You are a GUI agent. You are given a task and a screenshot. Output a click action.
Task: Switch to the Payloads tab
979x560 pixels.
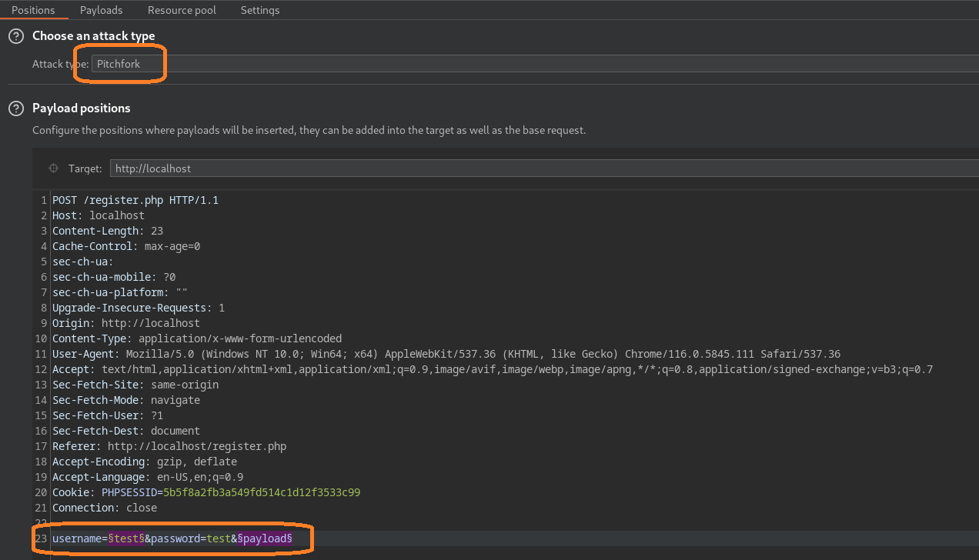pos(101,10)
